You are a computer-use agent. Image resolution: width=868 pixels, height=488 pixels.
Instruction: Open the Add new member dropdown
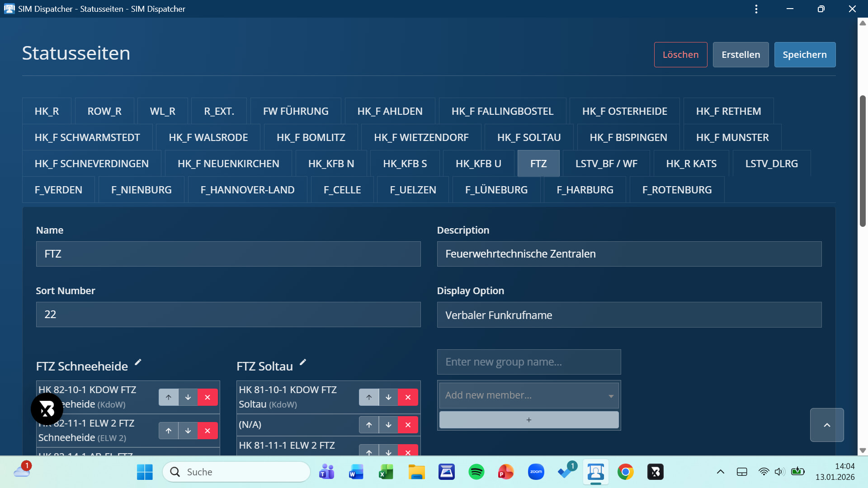(529, 395)
